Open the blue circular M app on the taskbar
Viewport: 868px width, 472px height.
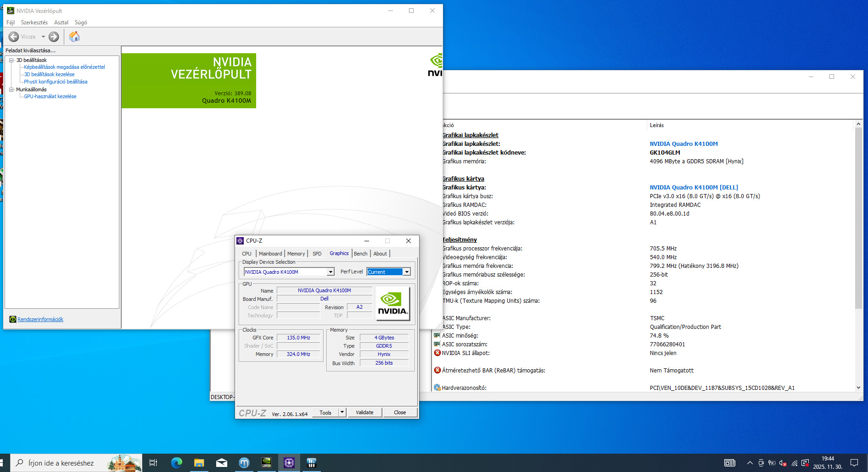[244, 463]
